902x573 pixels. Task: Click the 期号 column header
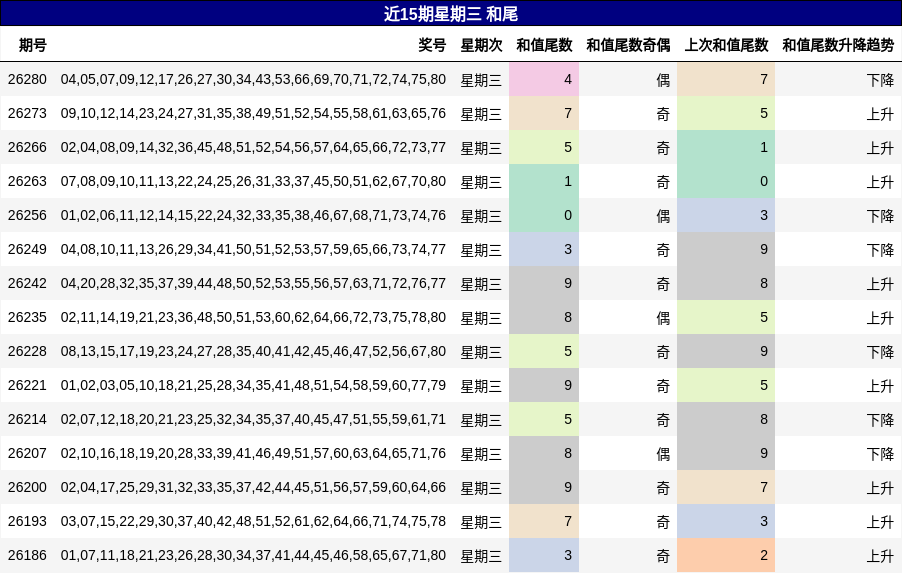(33, 45)
